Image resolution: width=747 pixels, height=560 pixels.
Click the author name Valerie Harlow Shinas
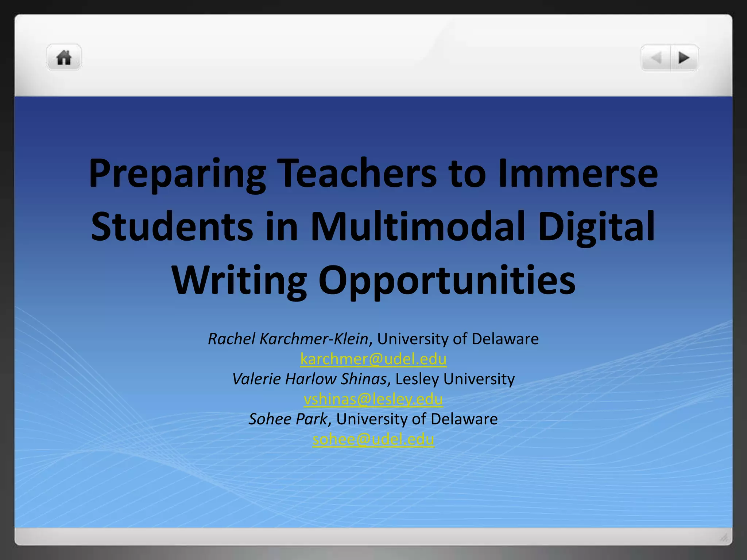click(309, 379)
